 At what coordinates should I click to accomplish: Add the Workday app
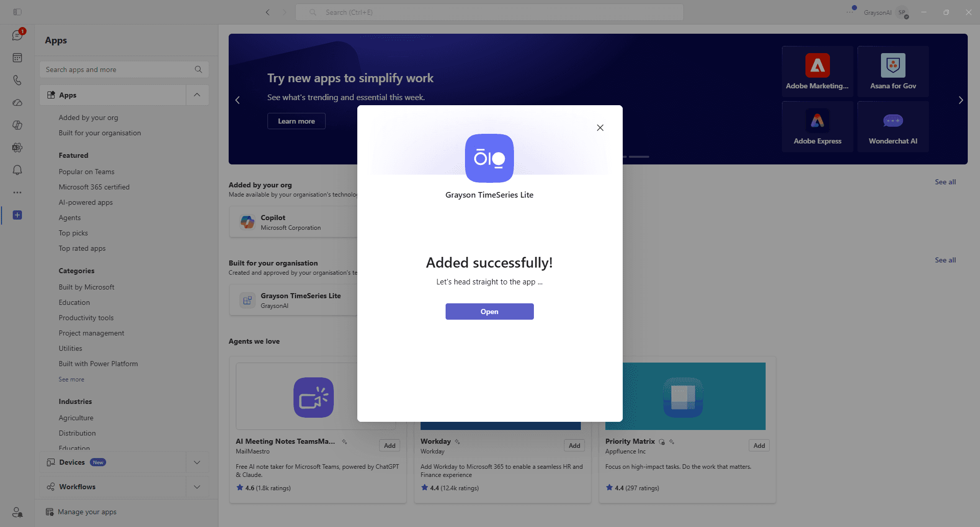[575, 445]
